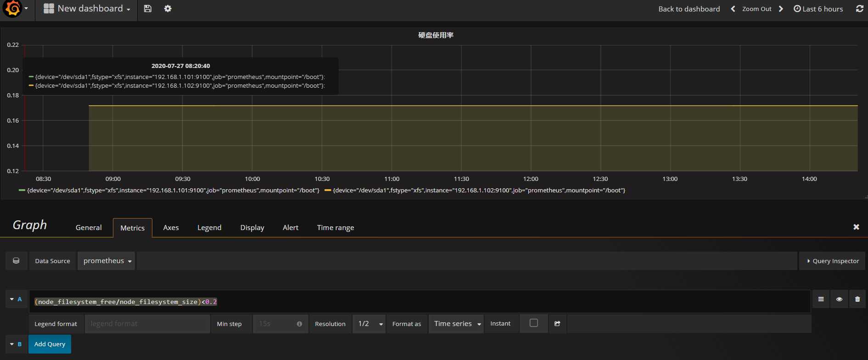
Task: Switch to the Legend tab
Action: pos(209,228)
